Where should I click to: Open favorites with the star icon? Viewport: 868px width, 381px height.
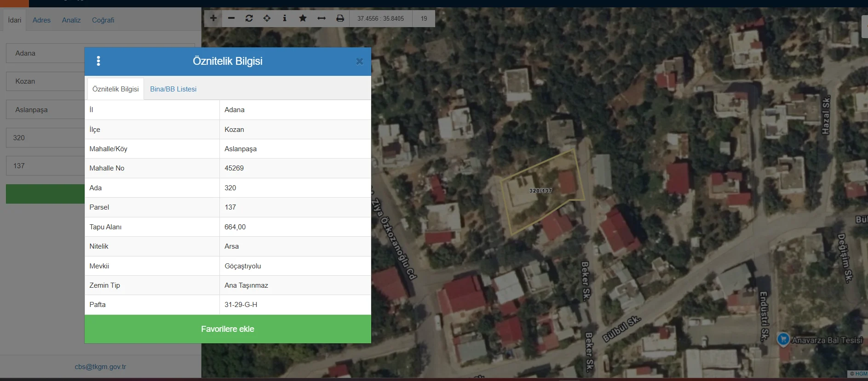(303, 18)
